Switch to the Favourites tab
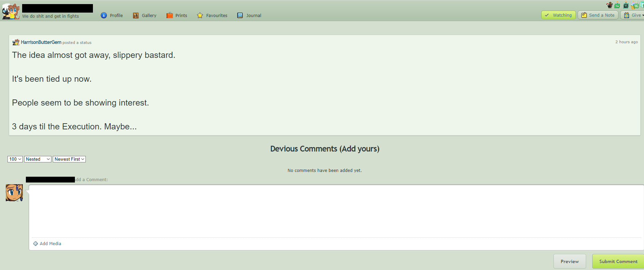The height and width of the screenshot is (270, 644). tap(212, 15)
